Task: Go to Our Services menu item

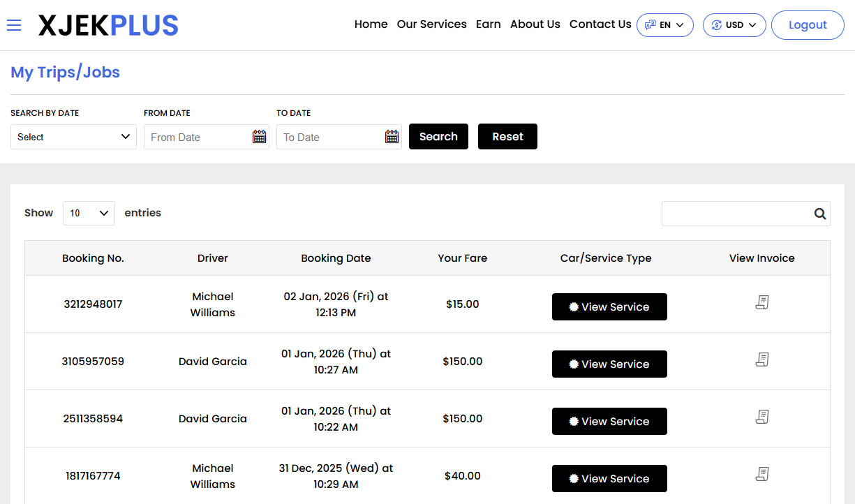Action: pyautogui.click(x=431, y=24)
